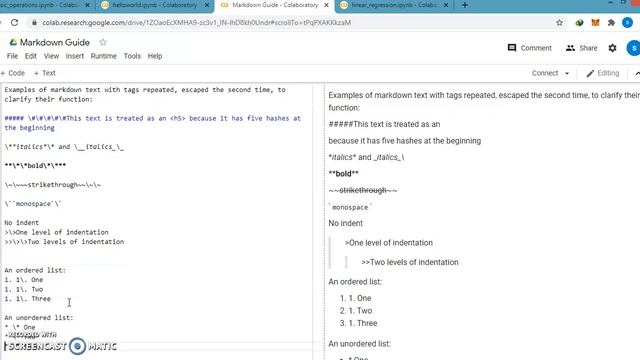Open the Editing mode selector

[603, 73]
